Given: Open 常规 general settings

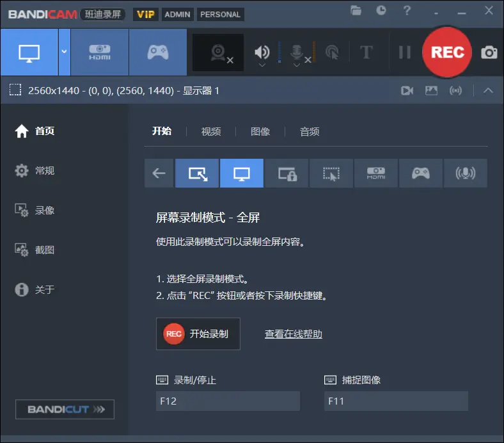Looking at the screenshot, I should (35, 170).
